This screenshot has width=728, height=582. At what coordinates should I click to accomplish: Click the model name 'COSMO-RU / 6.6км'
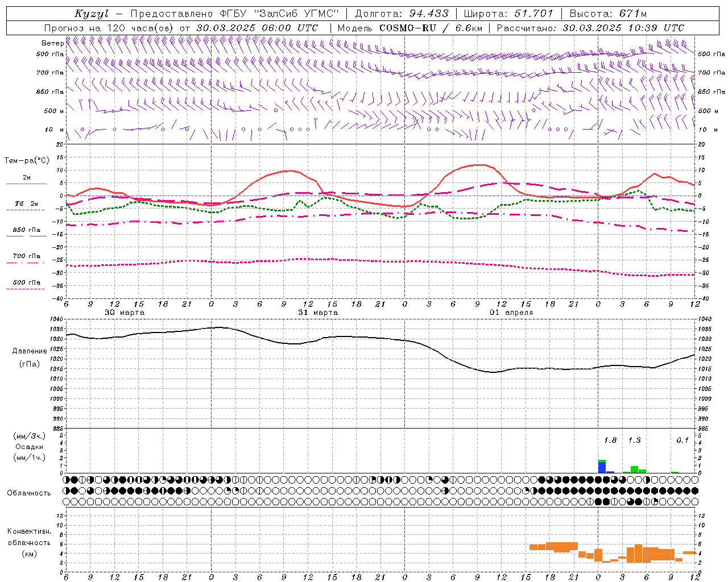[x=431, y=28]
